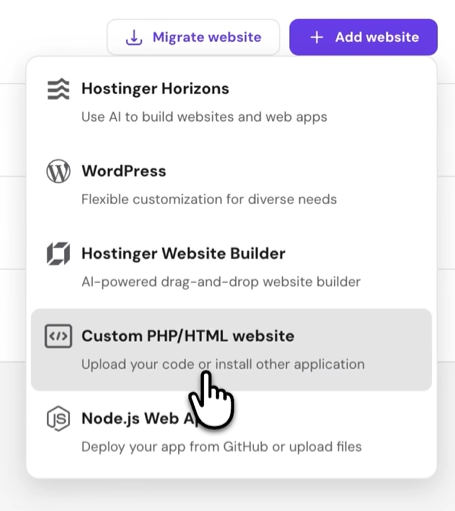Click the Hostinger Horizons waves icon

[x=58, y=89]
